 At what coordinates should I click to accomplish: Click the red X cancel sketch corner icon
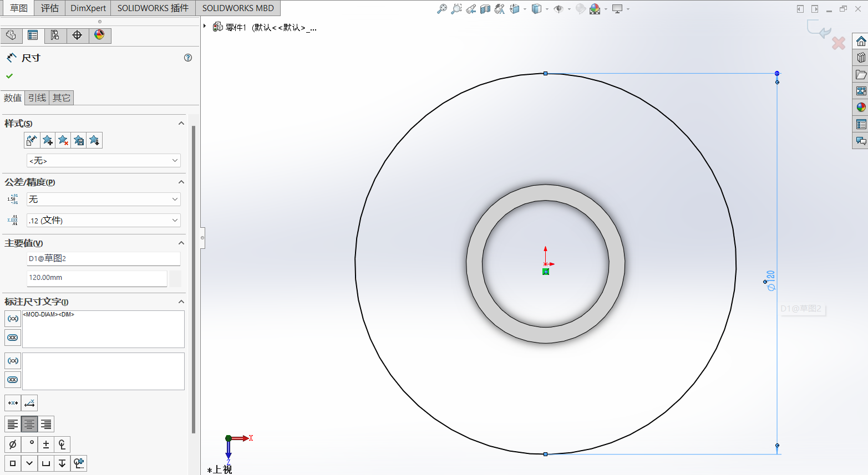click(838, 43)
